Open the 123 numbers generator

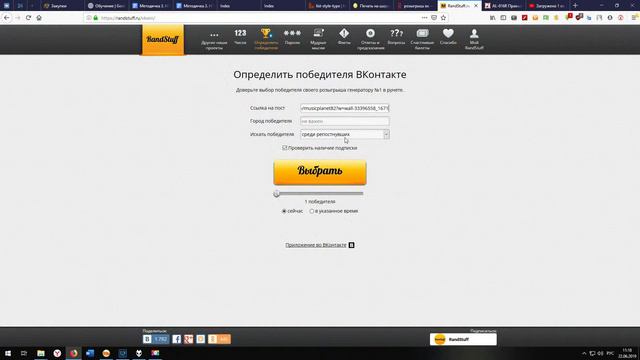click(240, 37)
